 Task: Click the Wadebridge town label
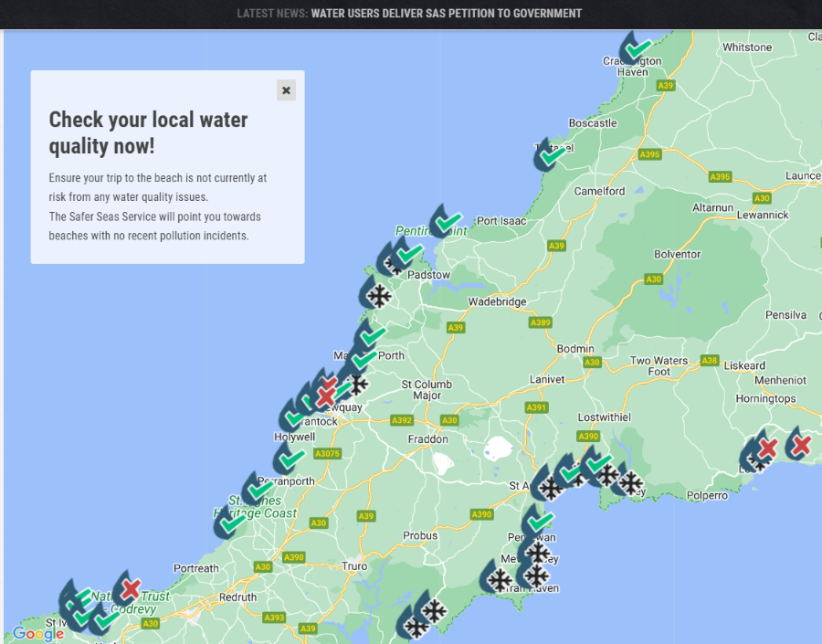click(497, 301)
